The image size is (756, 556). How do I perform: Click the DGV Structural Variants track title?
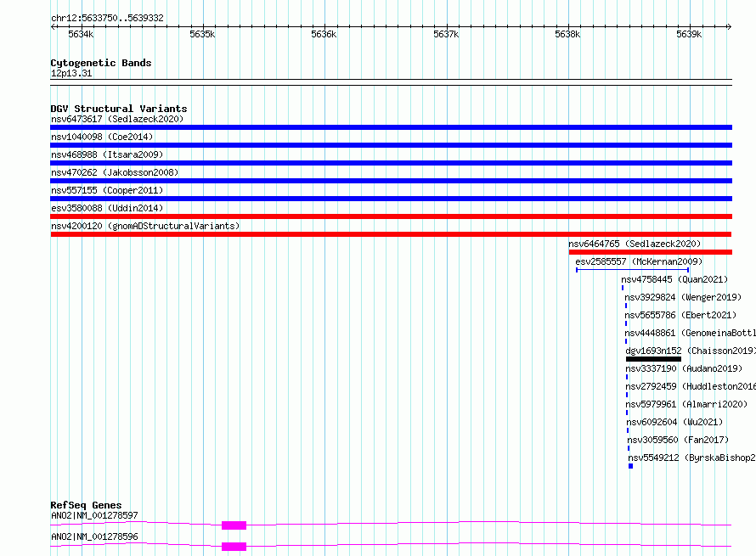pos(119,109)
